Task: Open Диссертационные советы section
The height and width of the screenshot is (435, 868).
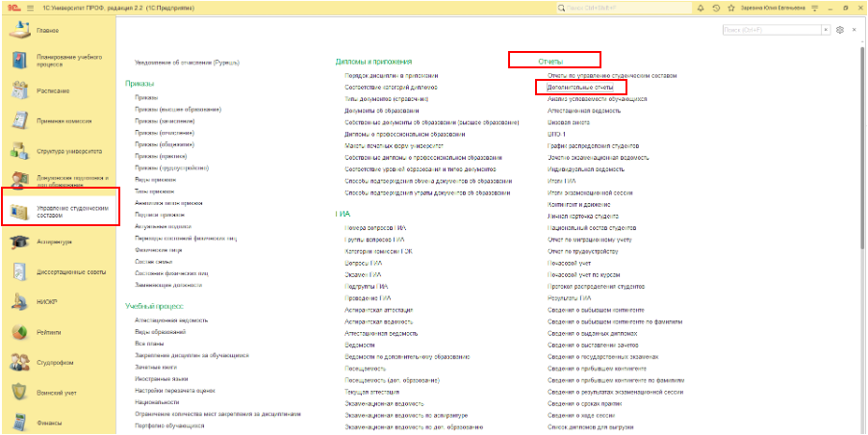Action: [x=19, y=271]
